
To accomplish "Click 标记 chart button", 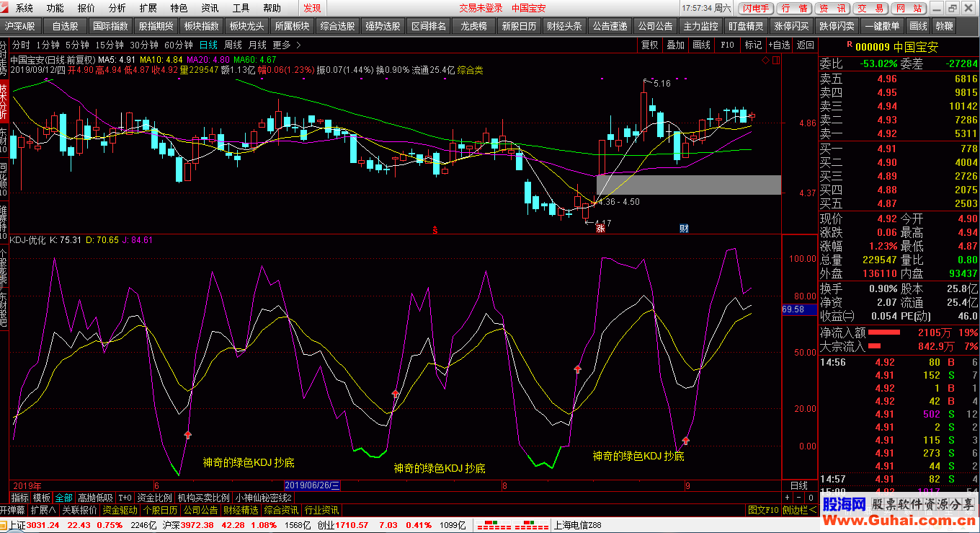I will [753, 45].
